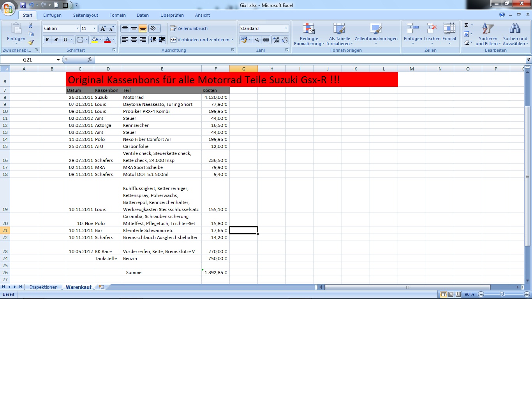This screenshot has height=415, width=532.
Task: Decrease the font size
Action: [x=111, y=28]
